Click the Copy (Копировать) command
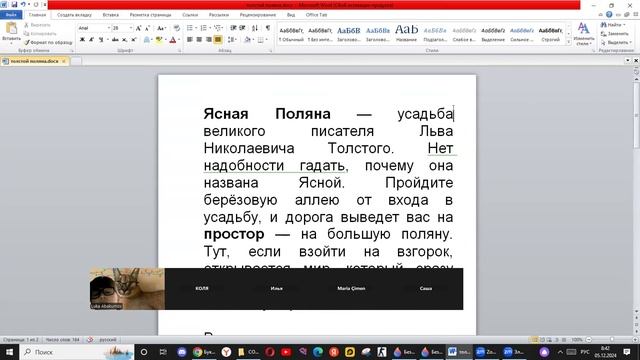 point(40,33)
